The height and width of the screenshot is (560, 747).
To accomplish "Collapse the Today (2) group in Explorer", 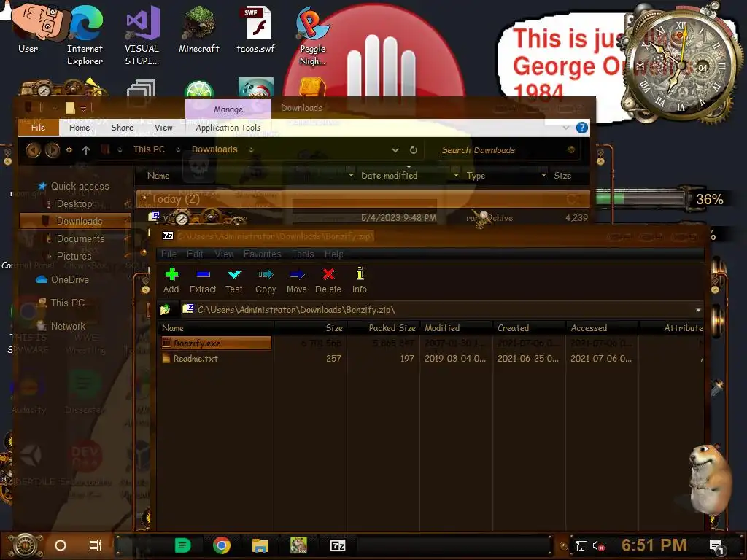I will coord(144,197).
